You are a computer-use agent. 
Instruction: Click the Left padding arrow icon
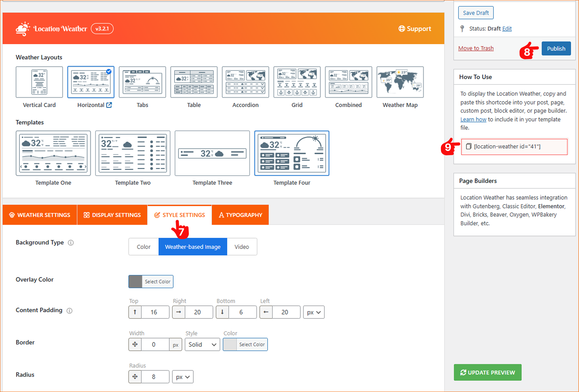pos(266,312)
